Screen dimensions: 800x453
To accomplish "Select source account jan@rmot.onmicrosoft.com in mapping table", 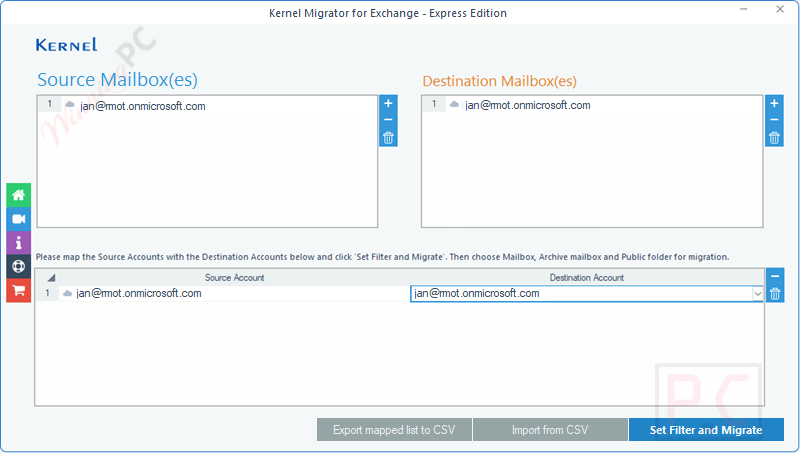I will tap(139, 293).
